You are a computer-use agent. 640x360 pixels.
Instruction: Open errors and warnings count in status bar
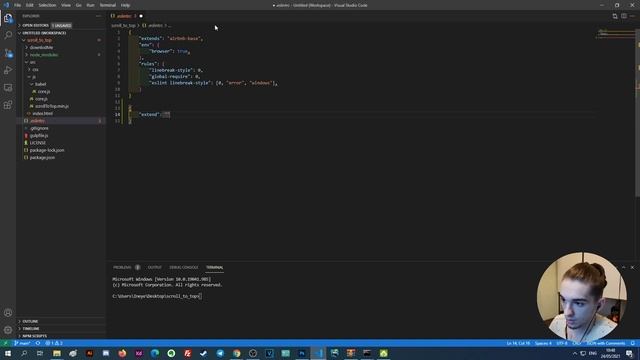coord(54,343)
